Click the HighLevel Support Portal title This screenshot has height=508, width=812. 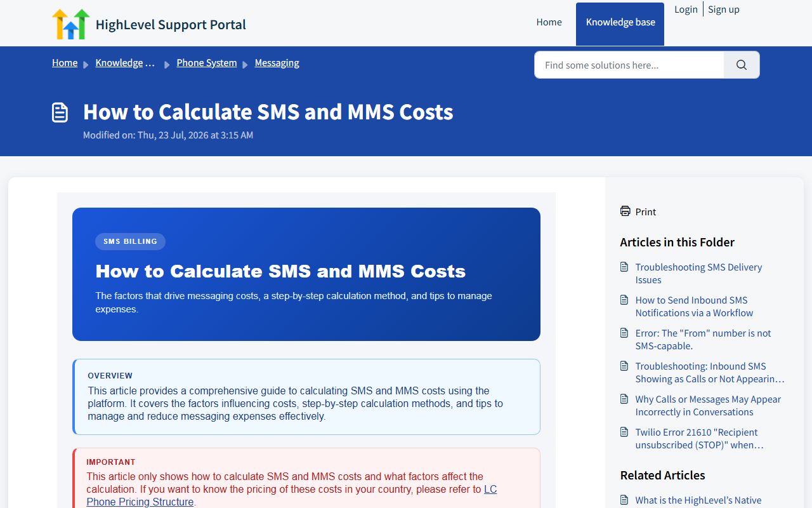point(171,25)
